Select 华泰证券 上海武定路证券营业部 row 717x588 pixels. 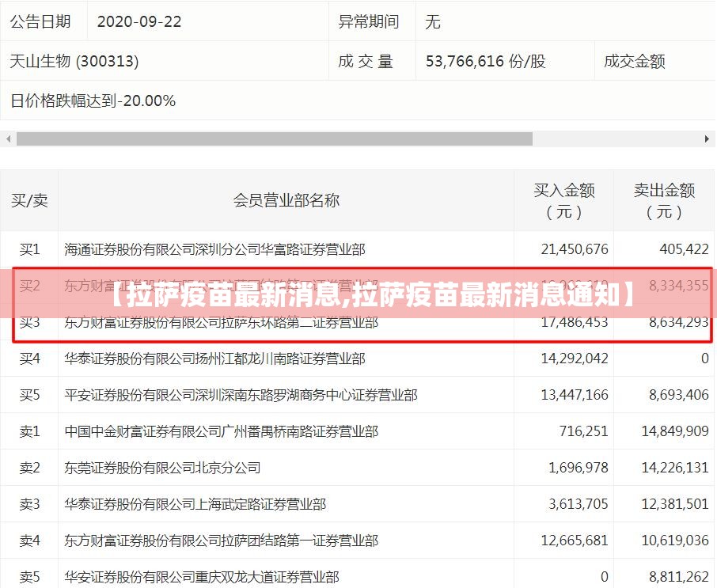pyautogui.click(x=358, y=504)
